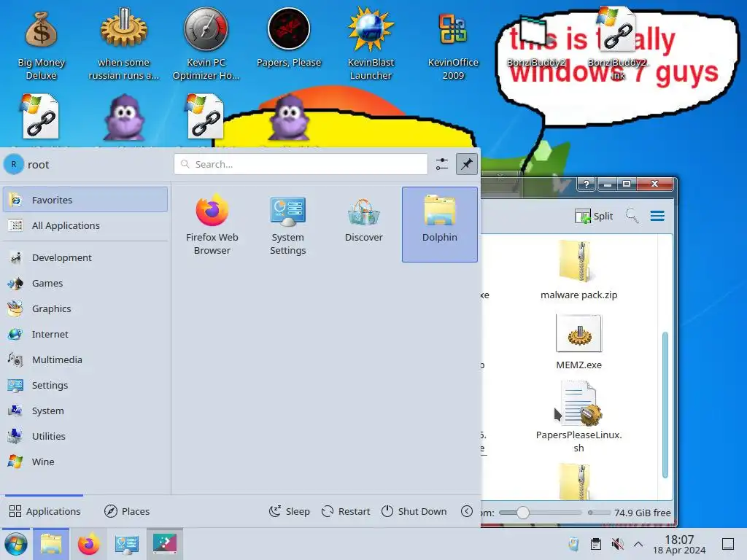Open launcher configure sliders button
Viewport: 747px width, 560px height.
pos(441,164)
